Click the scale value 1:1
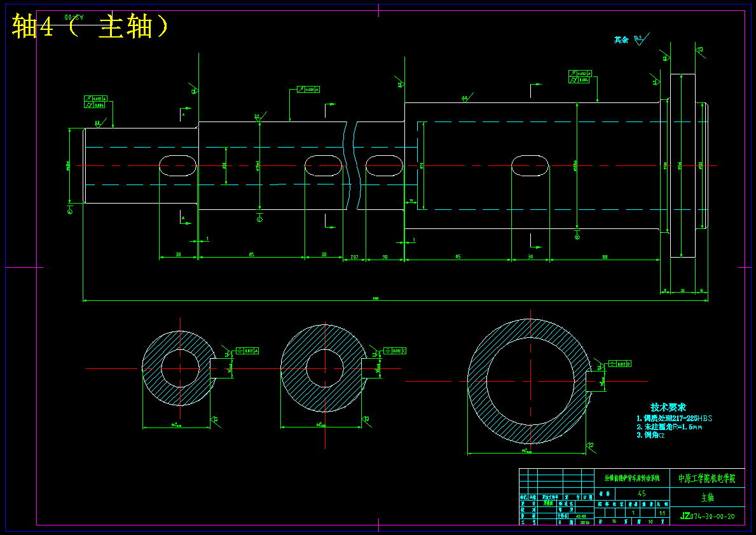This screenshot has height=535, width=756. [663, 513]
